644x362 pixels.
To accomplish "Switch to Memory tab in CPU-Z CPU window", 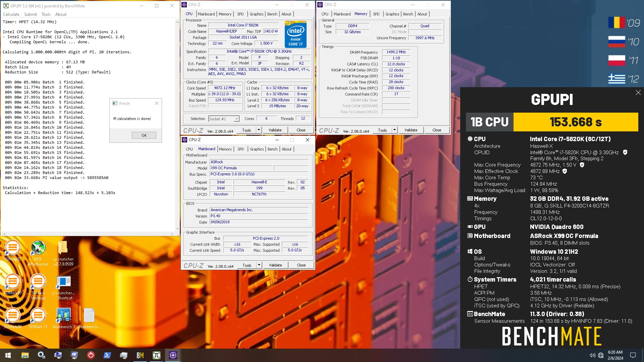I will pyautogui.click(x=225, y=14).
